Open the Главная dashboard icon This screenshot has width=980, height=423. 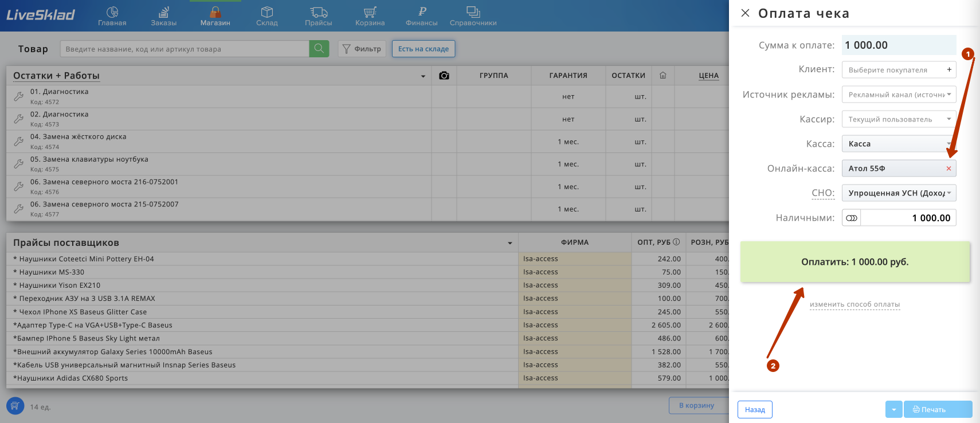coord(112,16)
